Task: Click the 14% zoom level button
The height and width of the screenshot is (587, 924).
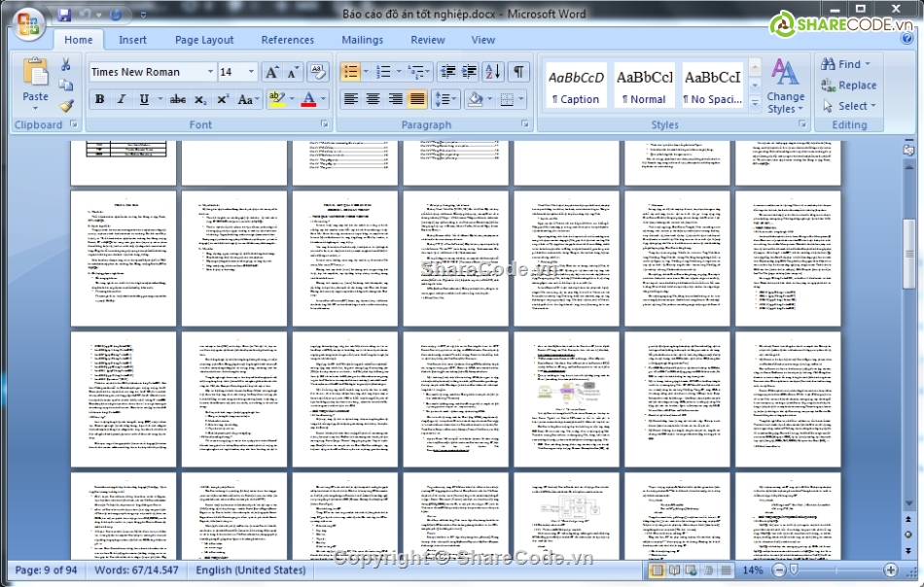Action: click(x=753, y=570)
